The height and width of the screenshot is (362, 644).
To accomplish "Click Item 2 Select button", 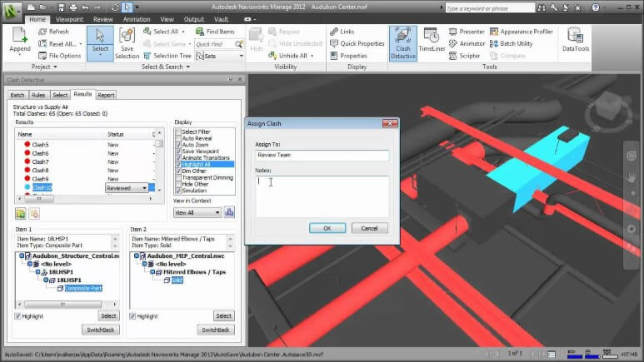I will [x=223, y=315].
